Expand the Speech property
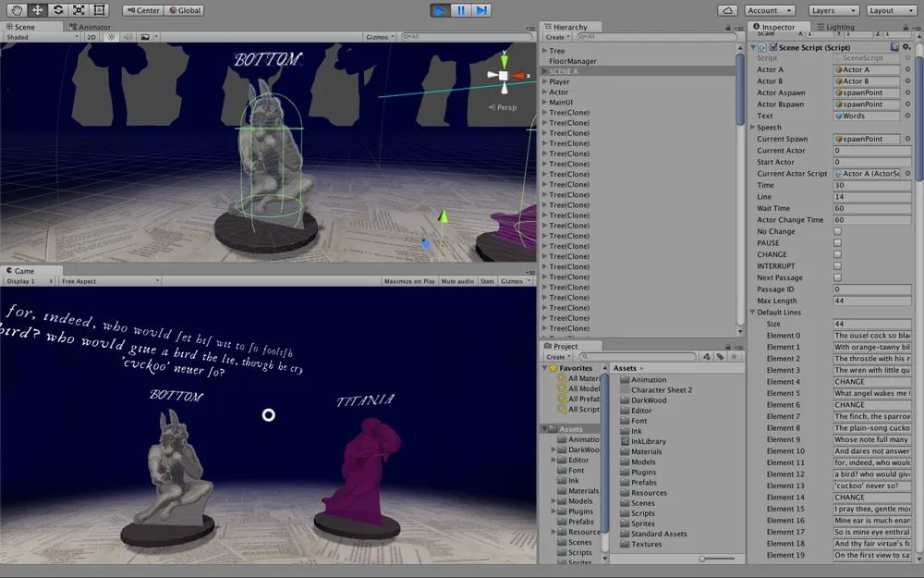This screenshot has height=578, width=924. (753, 127)
